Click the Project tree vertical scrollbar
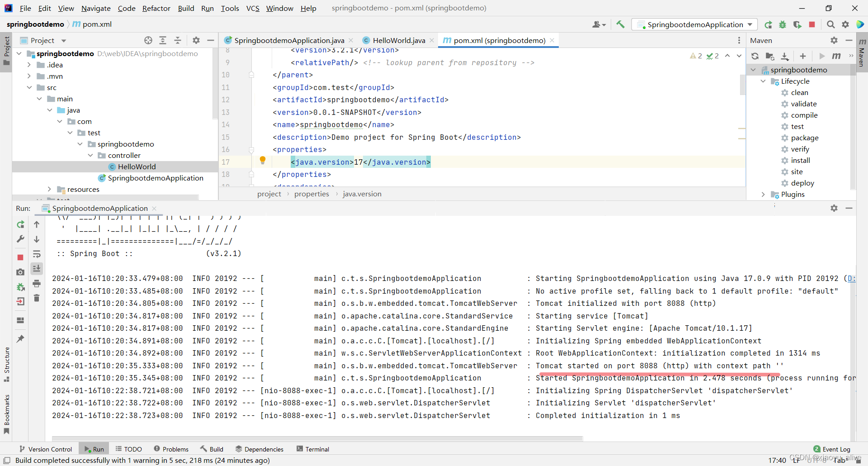 tap(215, 84)
